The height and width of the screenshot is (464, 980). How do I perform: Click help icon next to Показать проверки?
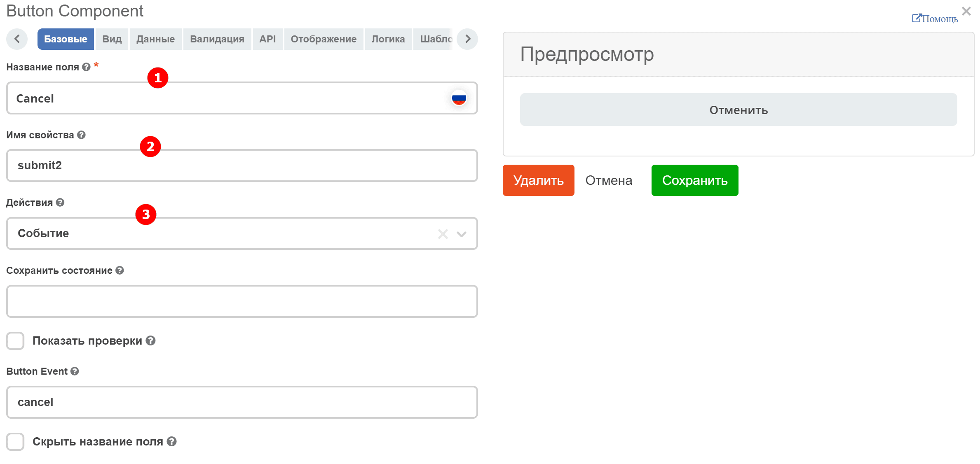(151, 341)
